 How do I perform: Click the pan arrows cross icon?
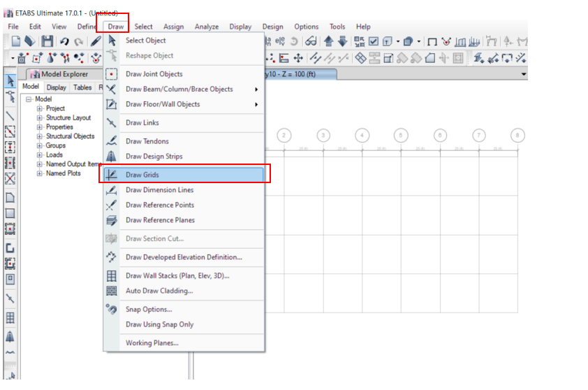[298, 58]
